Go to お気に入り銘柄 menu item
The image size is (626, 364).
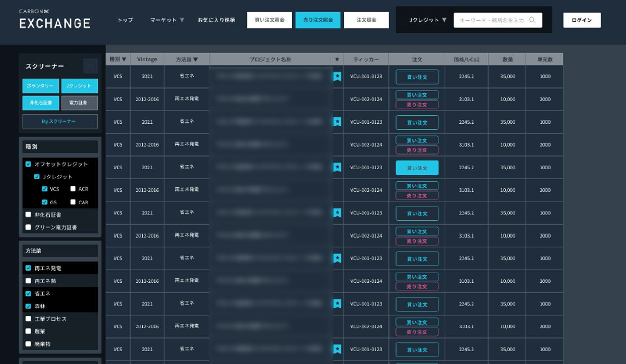(216, 20)
